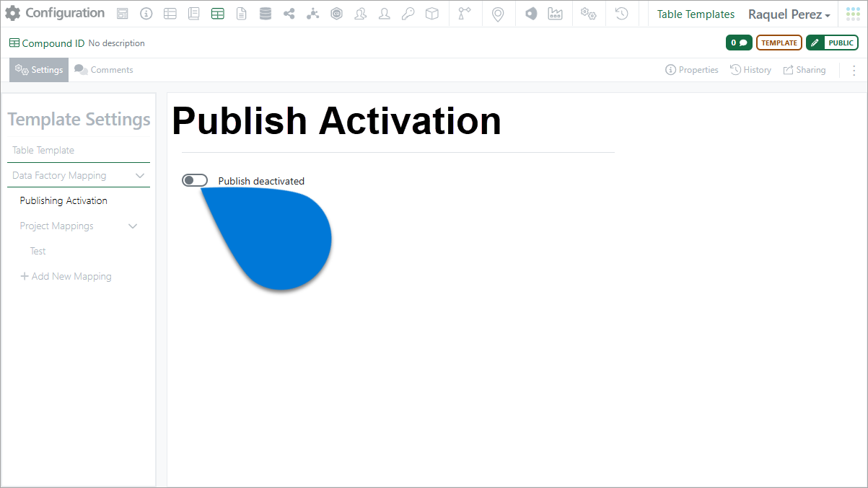868x488 pixels.
Task: Select the green table templates icon
Action: [x=217, y=14]
